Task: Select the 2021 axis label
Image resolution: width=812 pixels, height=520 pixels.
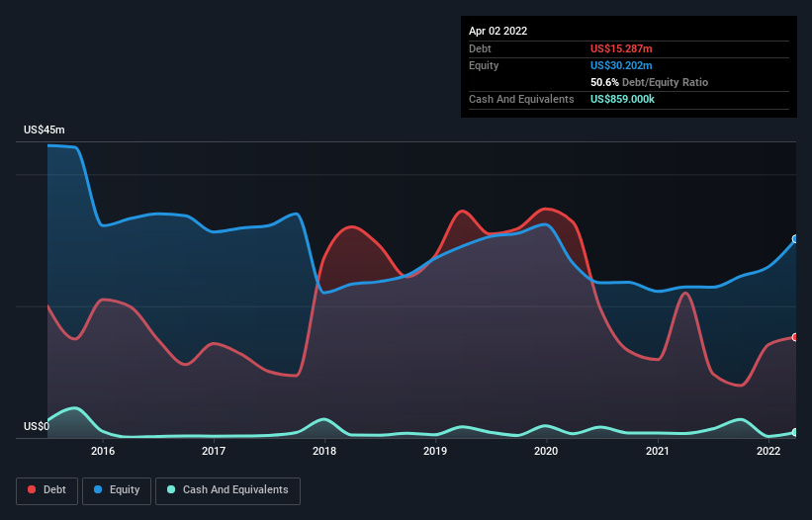Action: (x=658, y=451)
